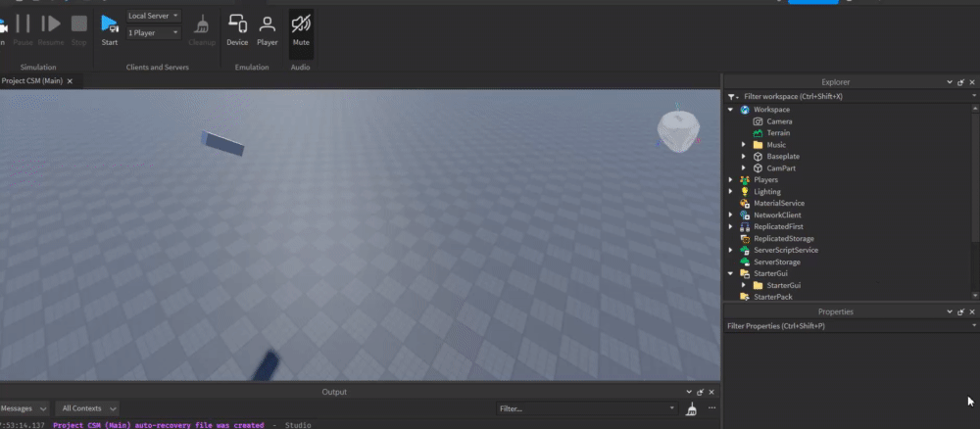Clear the Output with the broom icon

[x=691, y=409]
